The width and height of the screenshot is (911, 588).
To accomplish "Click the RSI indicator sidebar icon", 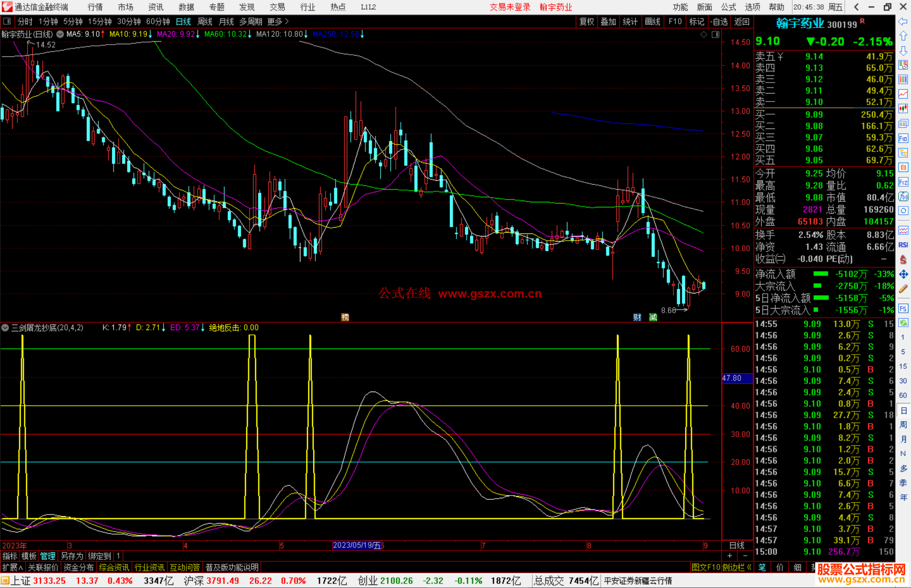I will pos(903,245).
